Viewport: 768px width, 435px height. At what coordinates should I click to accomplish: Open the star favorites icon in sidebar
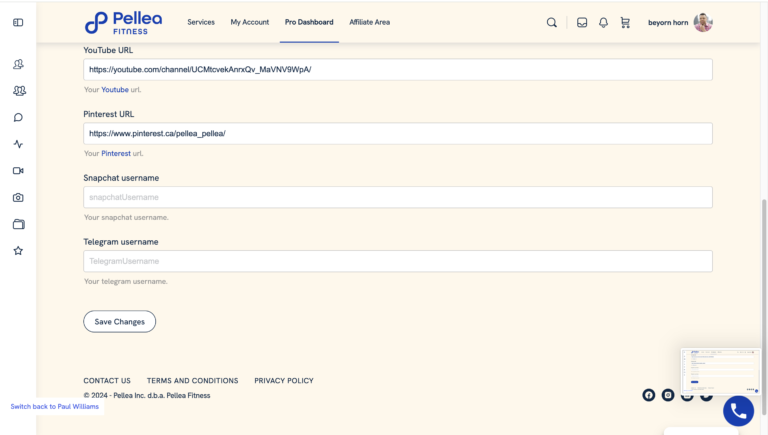(x=18, y=251)
